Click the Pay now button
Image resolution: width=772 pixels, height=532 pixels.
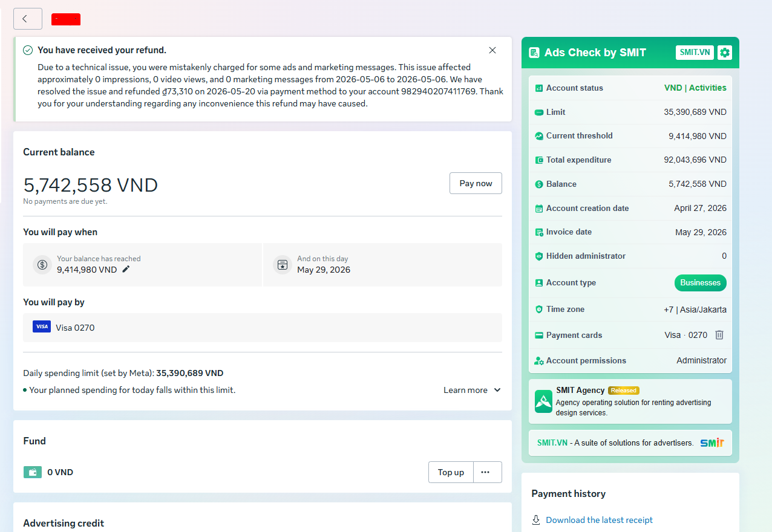(476, 183)
